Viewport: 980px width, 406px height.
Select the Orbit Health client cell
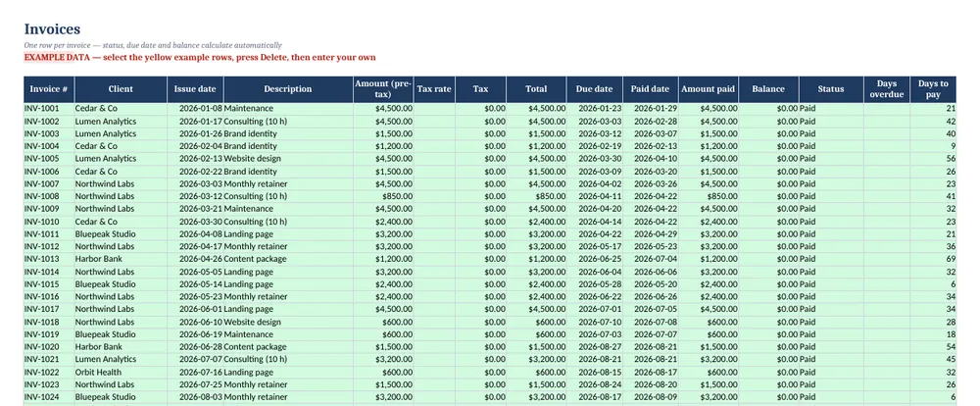click(121, 373)
